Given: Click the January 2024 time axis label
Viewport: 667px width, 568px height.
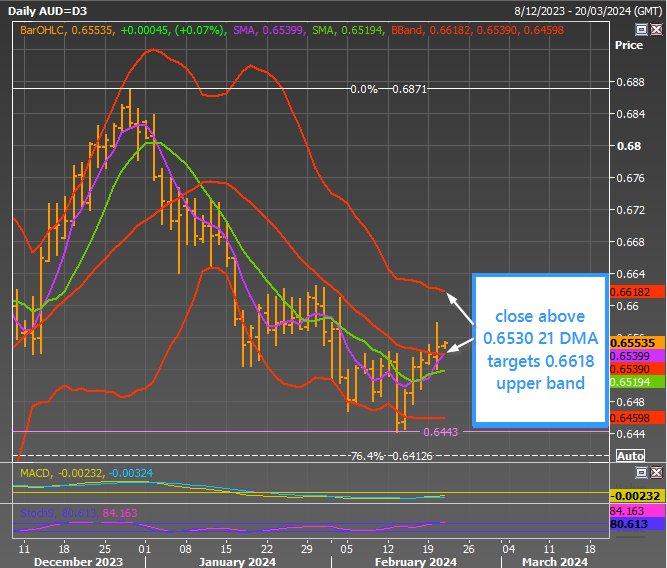Looking at the screenshot, I should (237, 562).
